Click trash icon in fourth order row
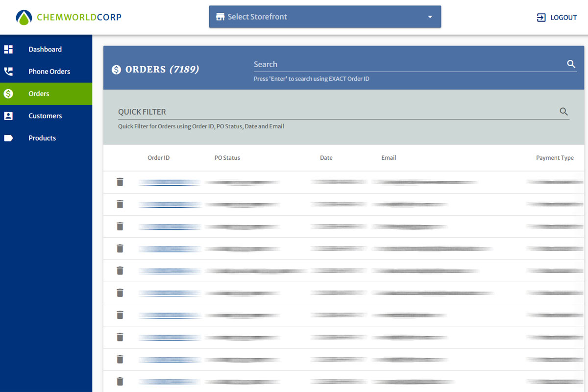This screenshot has width=588, height=392. (120, 248)
